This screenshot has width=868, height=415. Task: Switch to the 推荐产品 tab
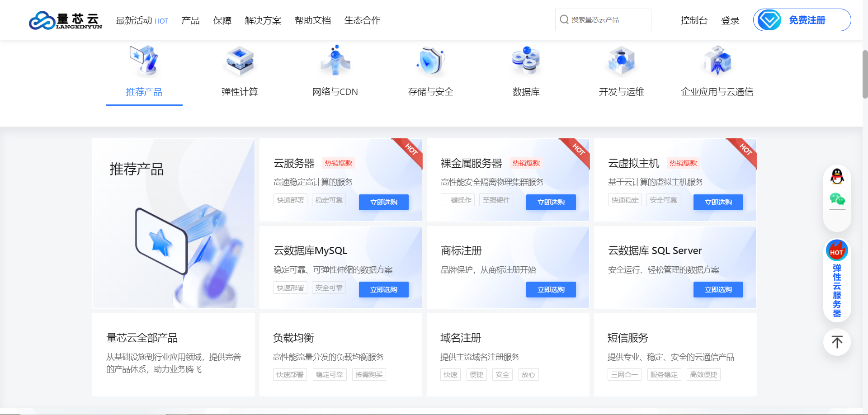click(144, 92)
